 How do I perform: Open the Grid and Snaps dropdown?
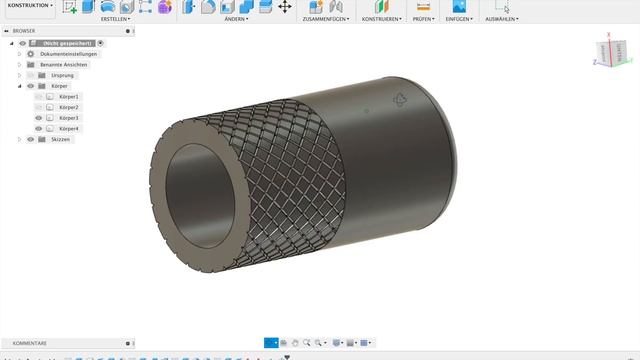click(x=352, y=343)
